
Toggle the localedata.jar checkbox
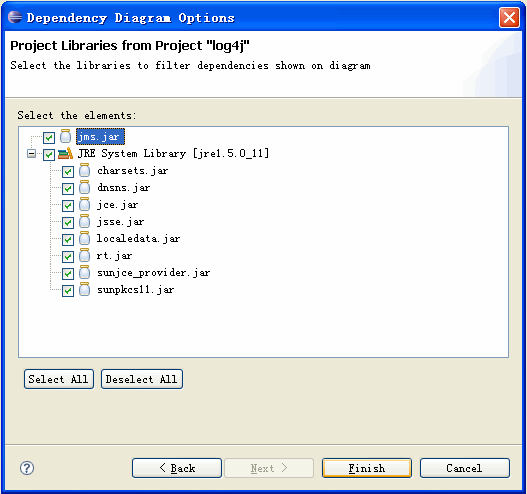point(68,240)
